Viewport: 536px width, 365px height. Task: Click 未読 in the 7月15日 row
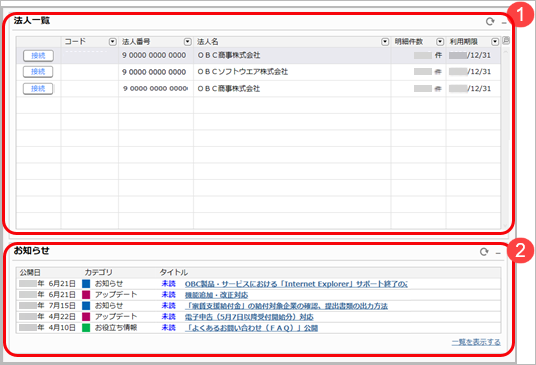point(169,306)
